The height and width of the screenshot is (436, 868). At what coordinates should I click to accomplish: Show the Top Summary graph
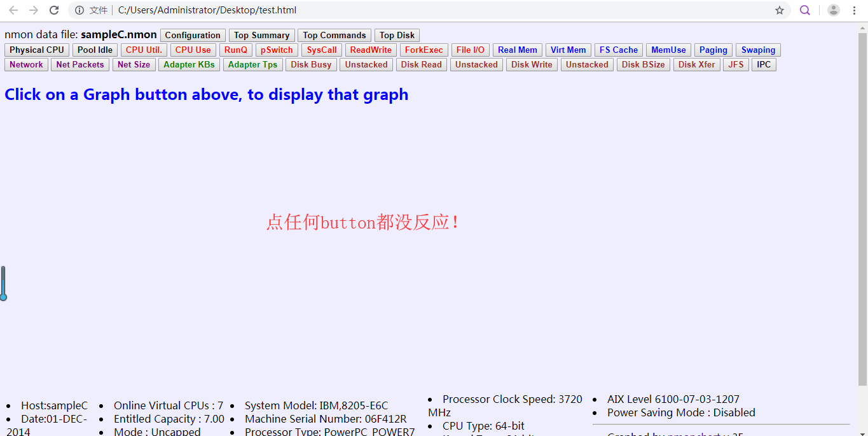pyautogui.click(x=261, y=36)
